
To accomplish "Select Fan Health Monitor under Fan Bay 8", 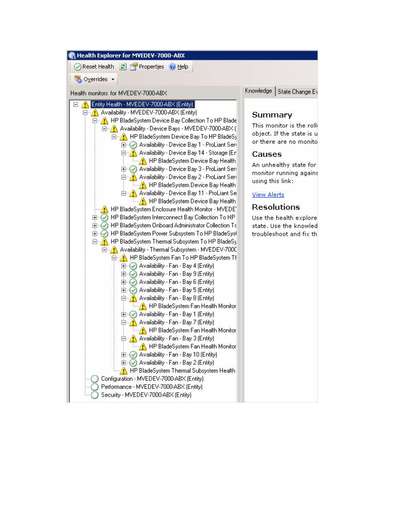I will click(192, 306).
